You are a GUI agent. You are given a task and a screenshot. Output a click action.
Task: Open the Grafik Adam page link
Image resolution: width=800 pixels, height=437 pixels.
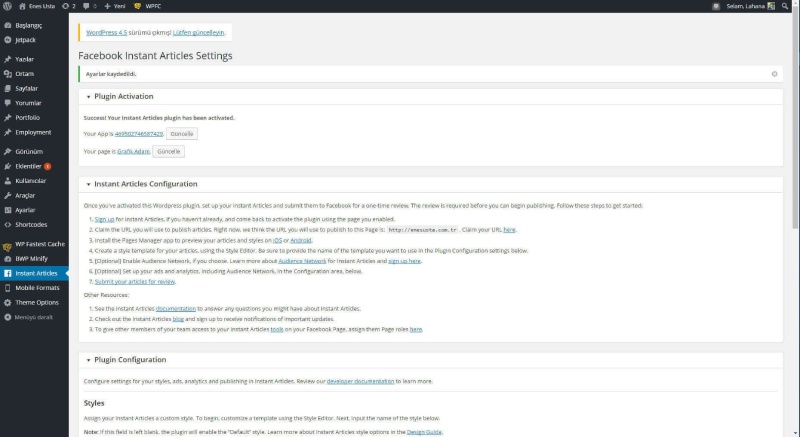tap(133, 151)
